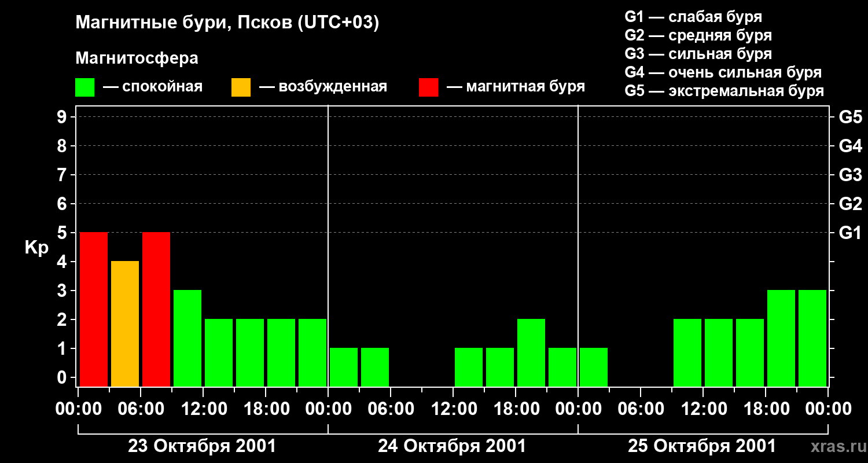This screenshot has height=463, width=868.
Task: Choose the date label "23 Октября 2001"
Action: click(x=202, y=446)
